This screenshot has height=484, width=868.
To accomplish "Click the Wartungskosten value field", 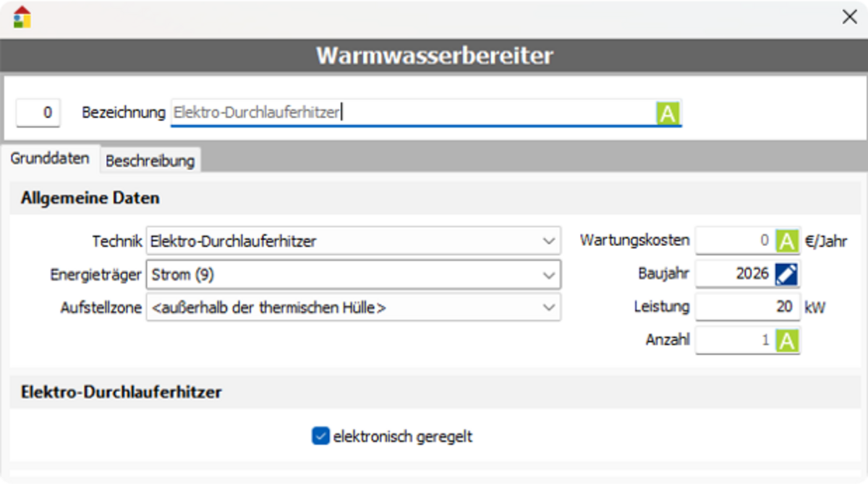I will point(734,241).
